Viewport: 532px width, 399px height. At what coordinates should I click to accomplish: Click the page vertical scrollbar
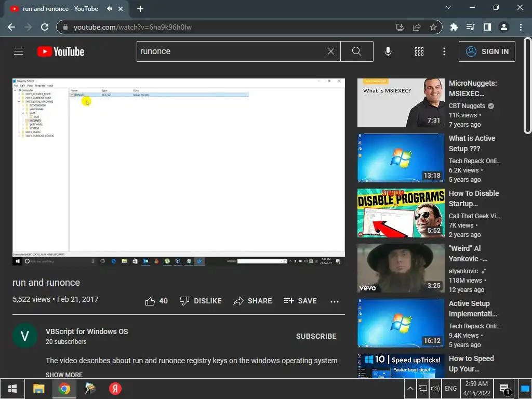pyautogui.click(x=527, y=86)
